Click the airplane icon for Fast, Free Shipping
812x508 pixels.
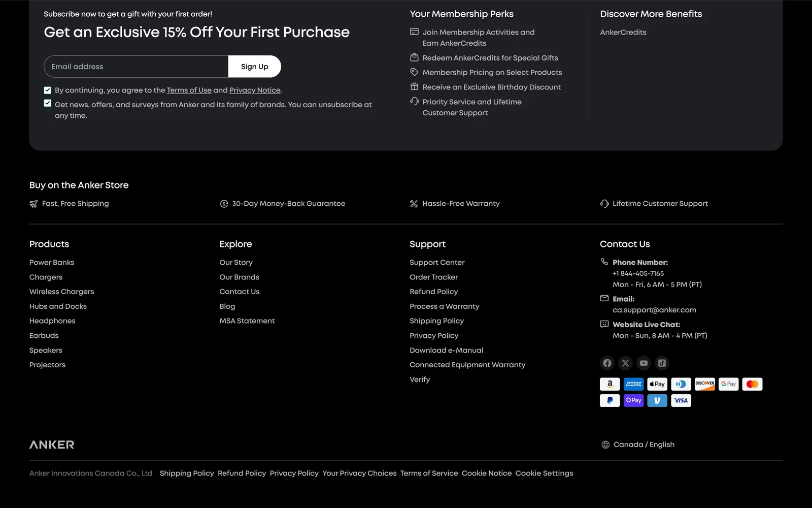coord(33,204)
